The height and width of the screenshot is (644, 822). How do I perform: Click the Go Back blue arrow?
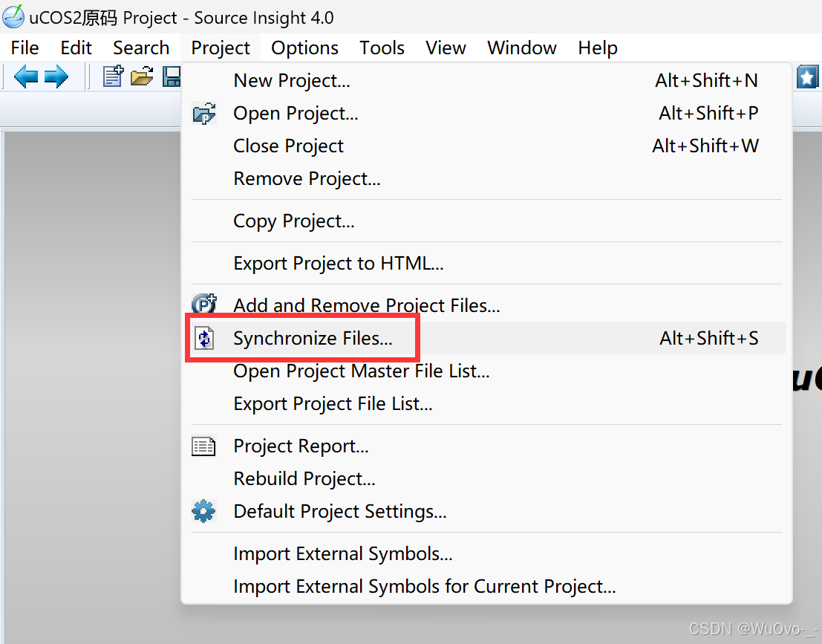pos(26,77)
